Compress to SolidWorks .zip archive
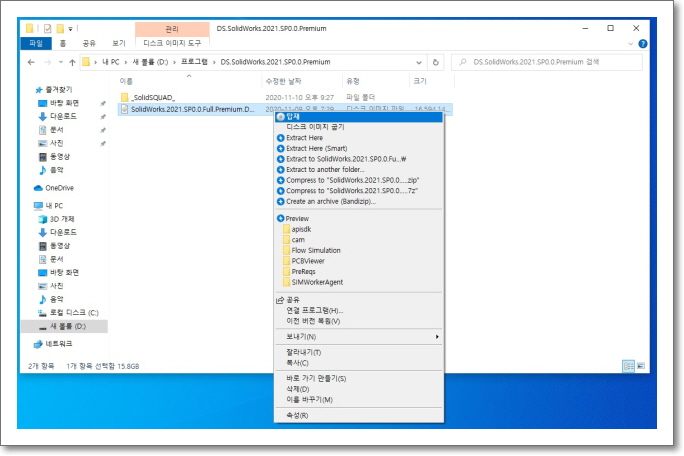 [359, 180]
